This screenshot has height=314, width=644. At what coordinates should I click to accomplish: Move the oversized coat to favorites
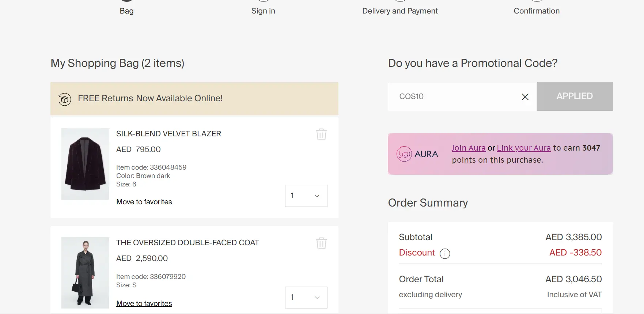pos(144,303)
